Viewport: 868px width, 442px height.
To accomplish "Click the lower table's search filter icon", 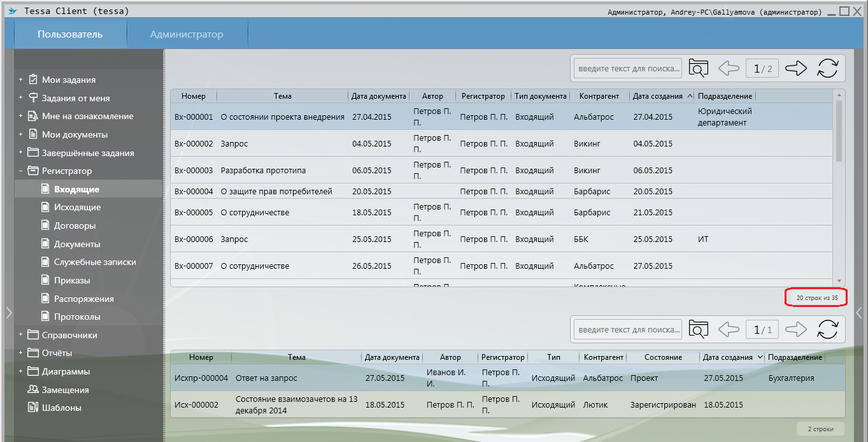I will [x=698, y=329].
